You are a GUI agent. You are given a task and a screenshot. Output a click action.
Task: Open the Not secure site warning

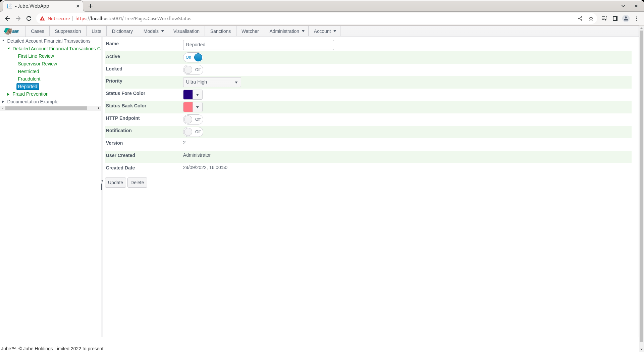55,18
